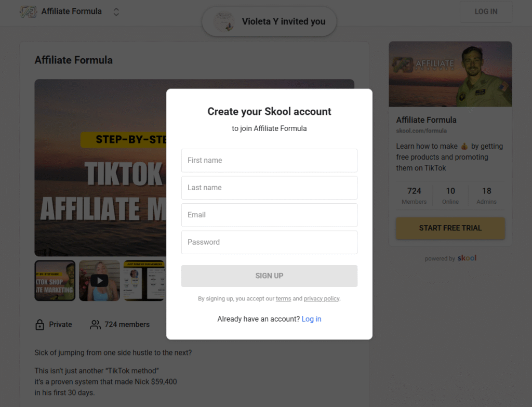532x407 pixels.
Task: Click into the Password field
Action: (269, 242)
